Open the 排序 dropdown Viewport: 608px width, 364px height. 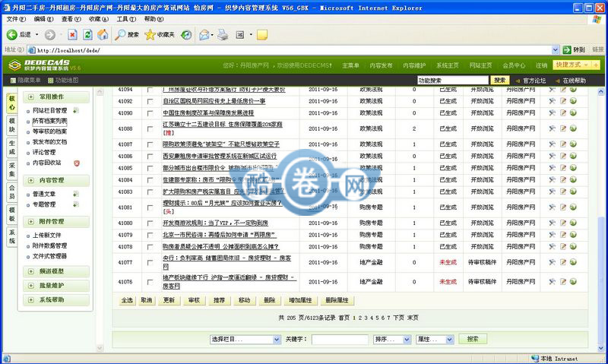392,339
